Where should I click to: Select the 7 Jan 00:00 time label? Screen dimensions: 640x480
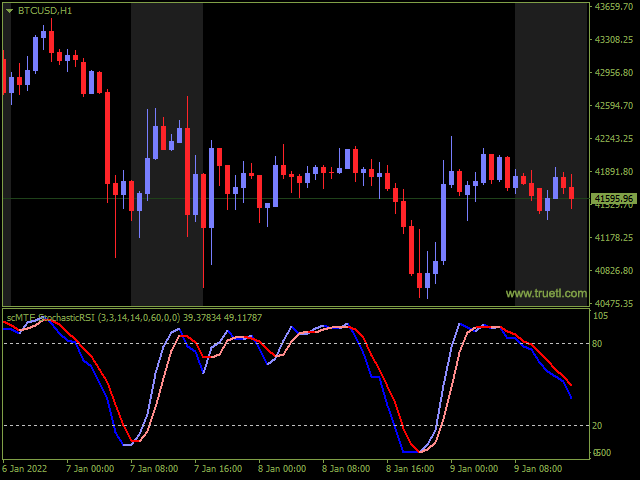pos(90,469)
